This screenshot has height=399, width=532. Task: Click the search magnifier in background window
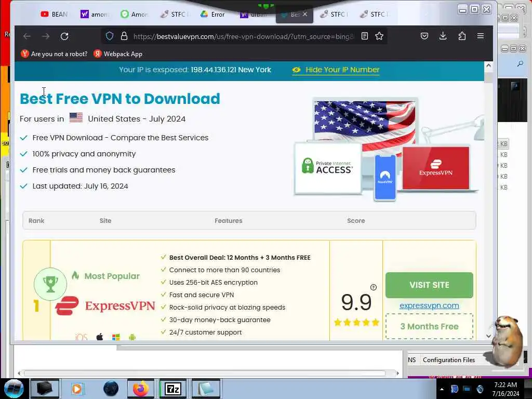point(520,63)
